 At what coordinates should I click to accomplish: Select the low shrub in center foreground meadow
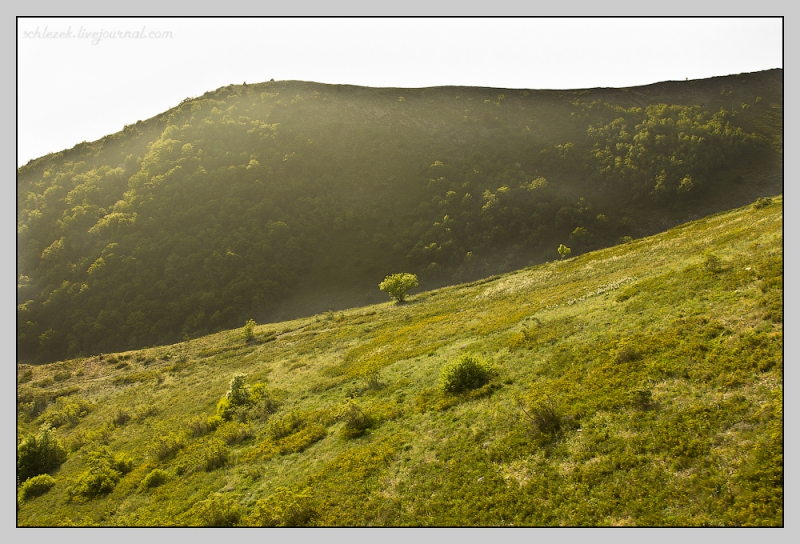coord(356,420)
